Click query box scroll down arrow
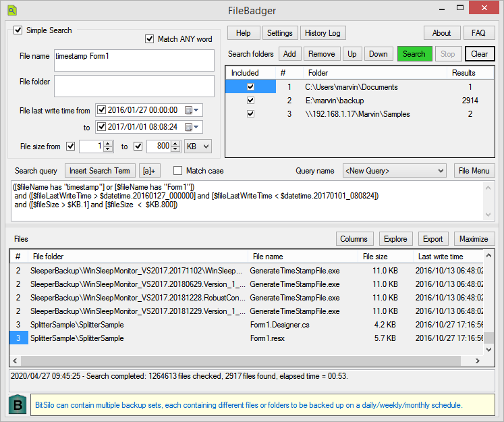This screenshot has width=504, height=422. (488, 215)
